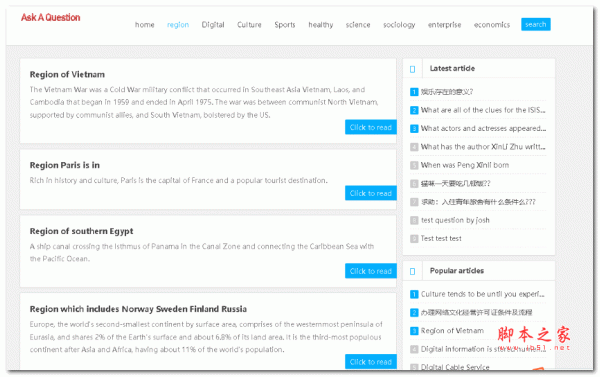Click to read the Norway Sweden article
This screenshot has height=377, width=600.
pyautogui.click(x=370, y=362)
